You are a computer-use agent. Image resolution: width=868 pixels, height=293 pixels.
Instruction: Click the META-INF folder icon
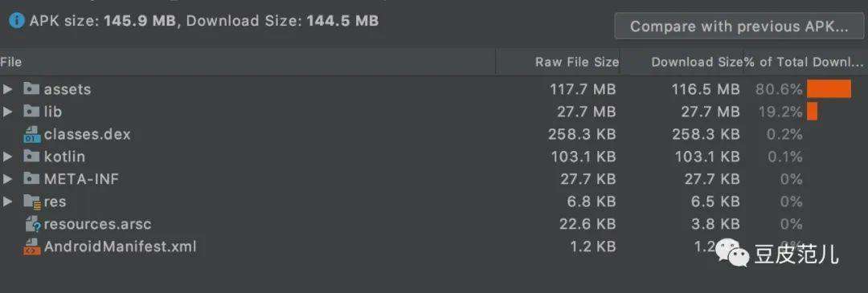(x=31, y=178)
